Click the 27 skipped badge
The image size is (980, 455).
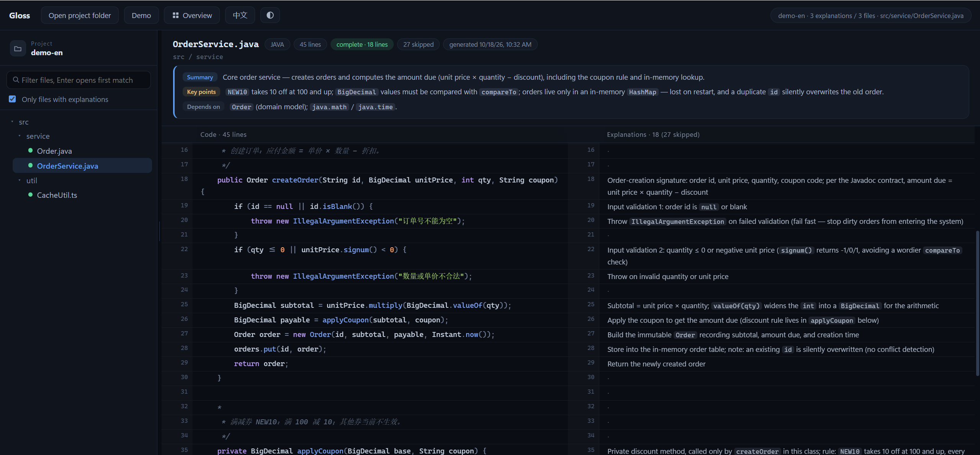(418, 44)
